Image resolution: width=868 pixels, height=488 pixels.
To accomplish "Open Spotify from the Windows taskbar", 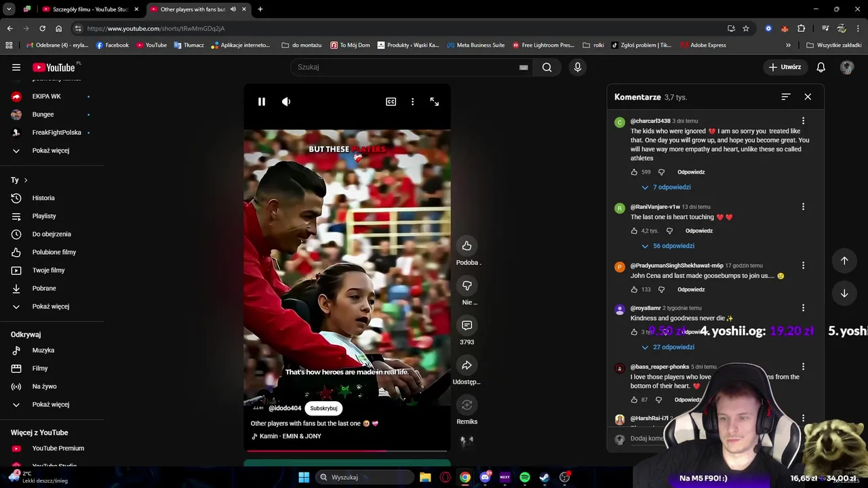I will click(525, 477).
